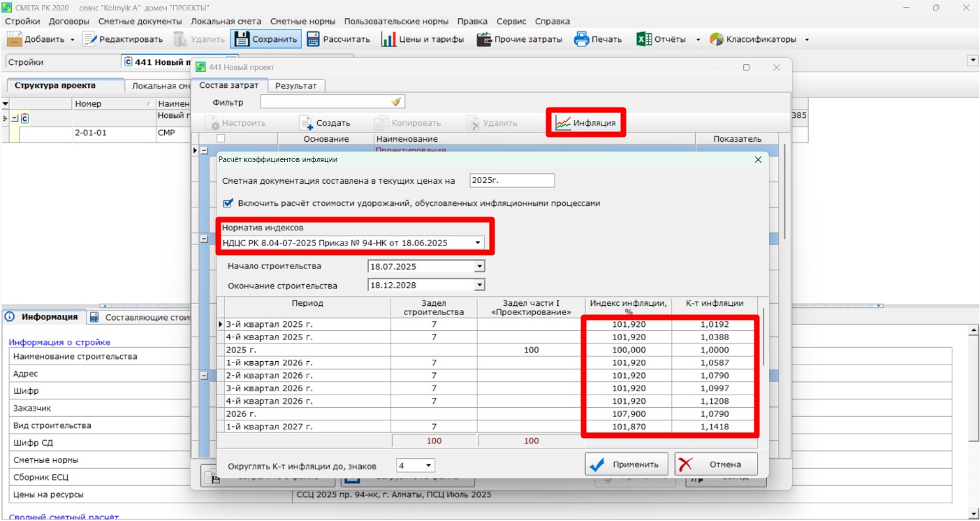Open Цены и тарифы
The image size is (980, 521).
[423, 39]
